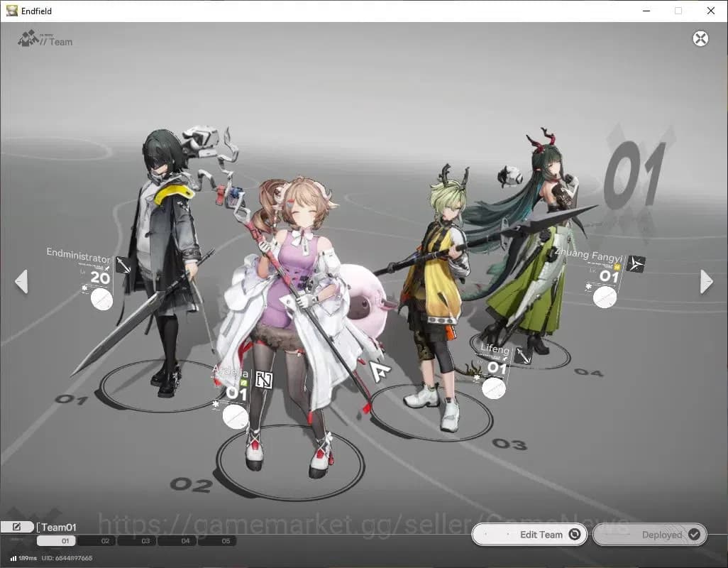Viewport: 728px width, 568px height.
Task: Go to previous team with left arrow
Action: [21, 281]
